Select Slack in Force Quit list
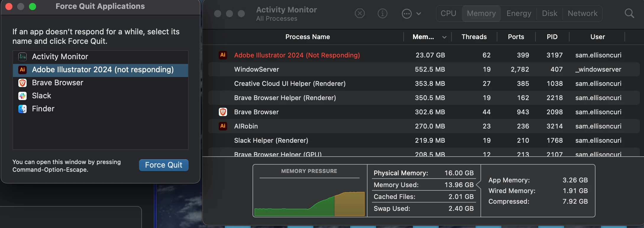The width and height of the screenshot is (644, 228). [x=101, y=96]
